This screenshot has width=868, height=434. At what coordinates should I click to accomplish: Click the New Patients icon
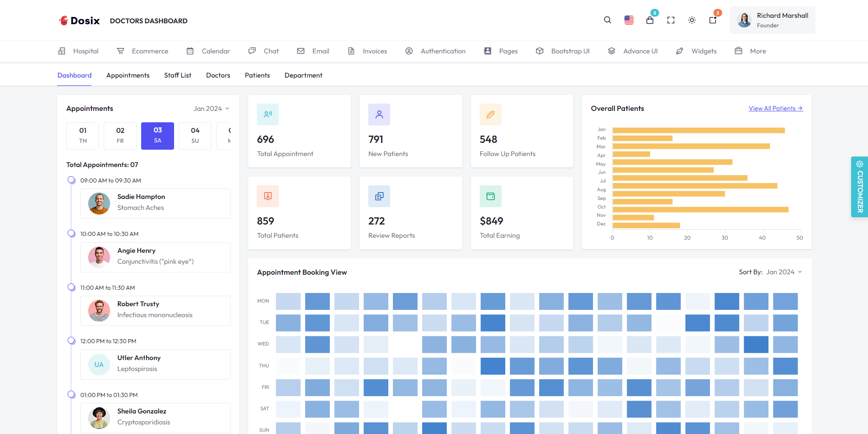(x=379, y=115)
